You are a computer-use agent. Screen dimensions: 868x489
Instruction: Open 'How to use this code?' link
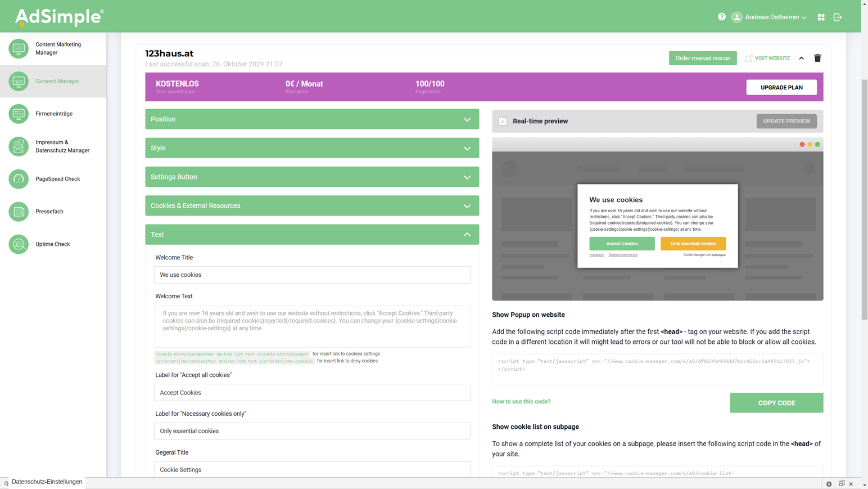(x=521, y=402)
